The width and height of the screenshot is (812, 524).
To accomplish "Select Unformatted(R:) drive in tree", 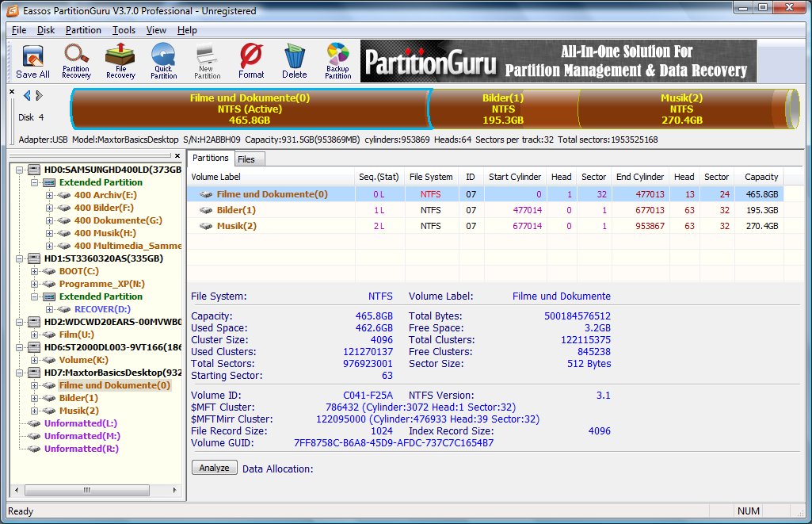I will (82, 449).
